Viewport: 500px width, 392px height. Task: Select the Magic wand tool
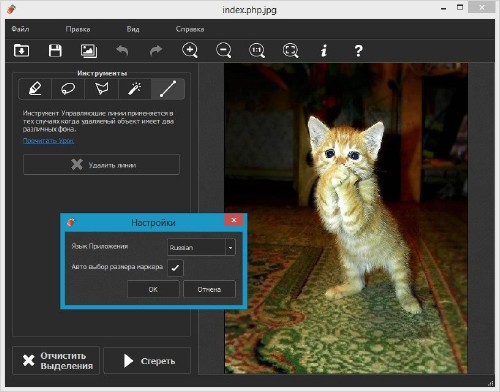tap(135, 89)
